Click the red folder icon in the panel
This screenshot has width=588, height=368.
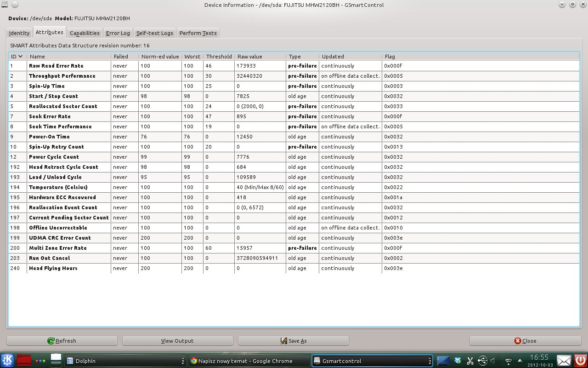(x=24, y=360)
